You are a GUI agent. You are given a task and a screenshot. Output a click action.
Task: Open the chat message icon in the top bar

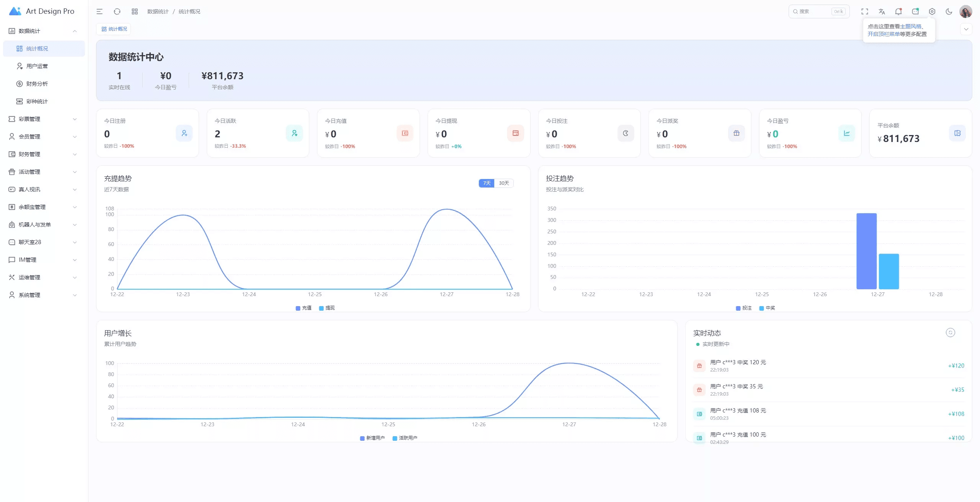click(x=915, y=11)
